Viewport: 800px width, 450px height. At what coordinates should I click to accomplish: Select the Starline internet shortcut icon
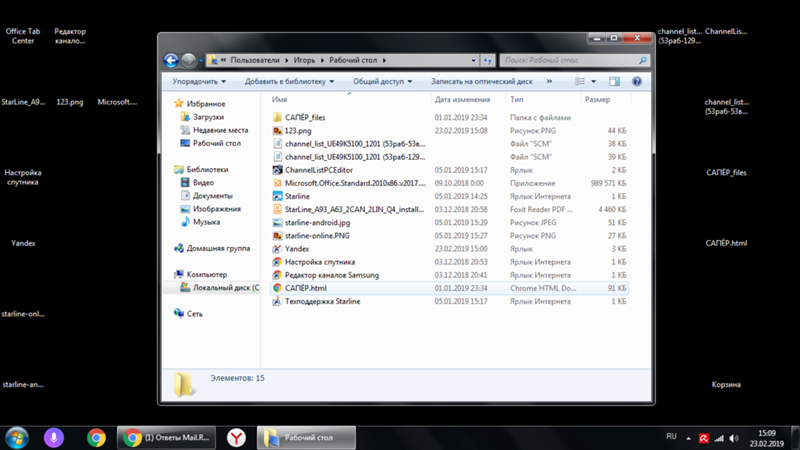click(277, 196)
